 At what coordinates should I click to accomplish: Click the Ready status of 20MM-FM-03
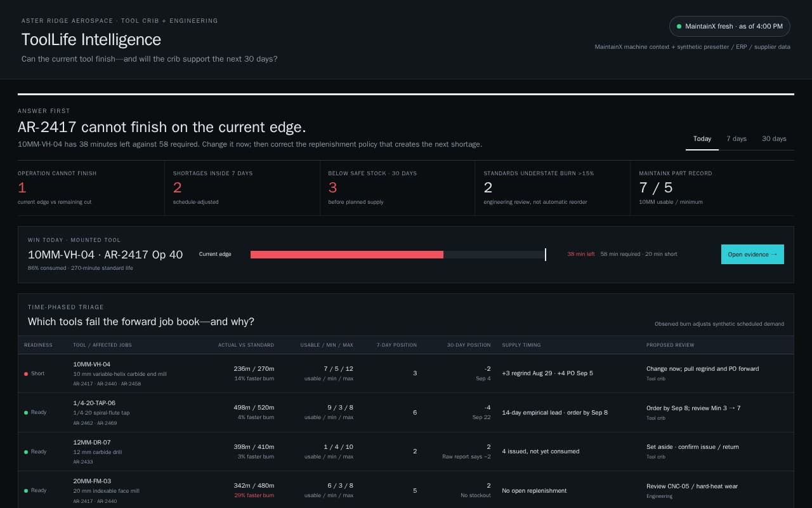coord(36,490)
